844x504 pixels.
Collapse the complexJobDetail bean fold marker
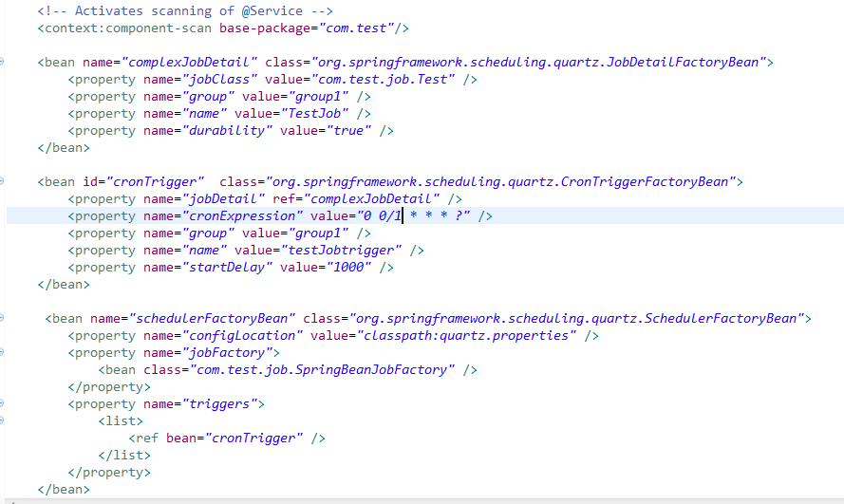[2, 62]
